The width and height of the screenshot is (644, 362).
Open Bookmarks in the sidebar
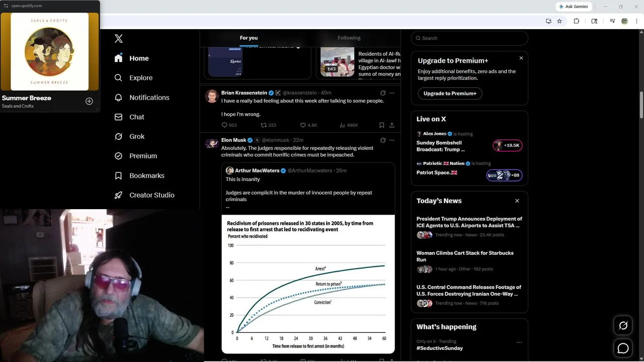click(x=139, y=175)
